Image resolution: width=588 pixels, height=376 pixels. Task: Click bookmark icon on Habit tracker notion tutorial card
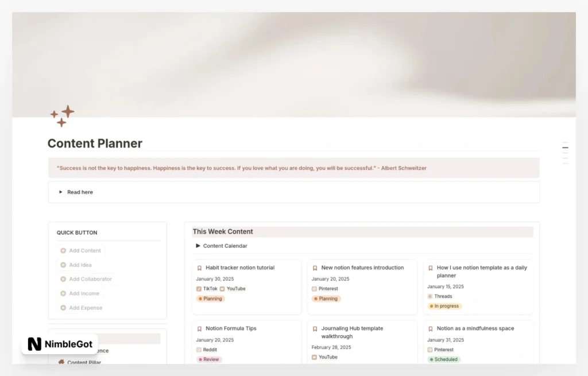coord(199,268)
